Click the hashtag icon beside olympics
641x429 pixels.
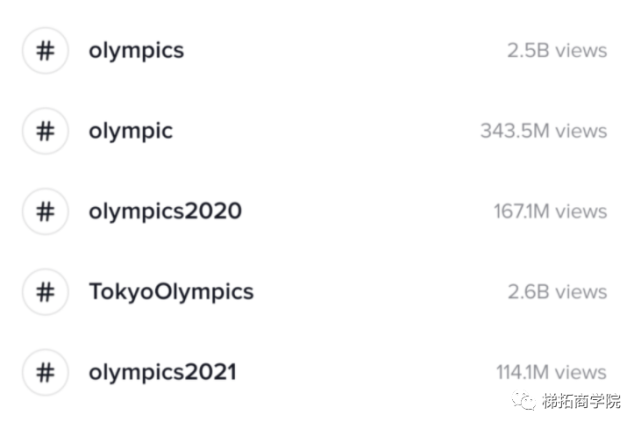45,51
